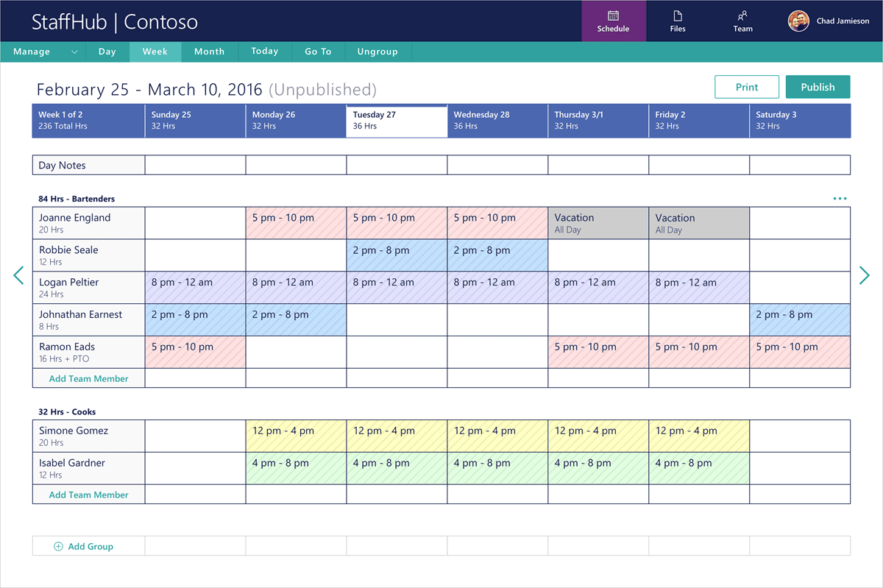This screenshot has height=588, width=883.
Task: Jump to Today in the schedule
Action: point(264,52)
